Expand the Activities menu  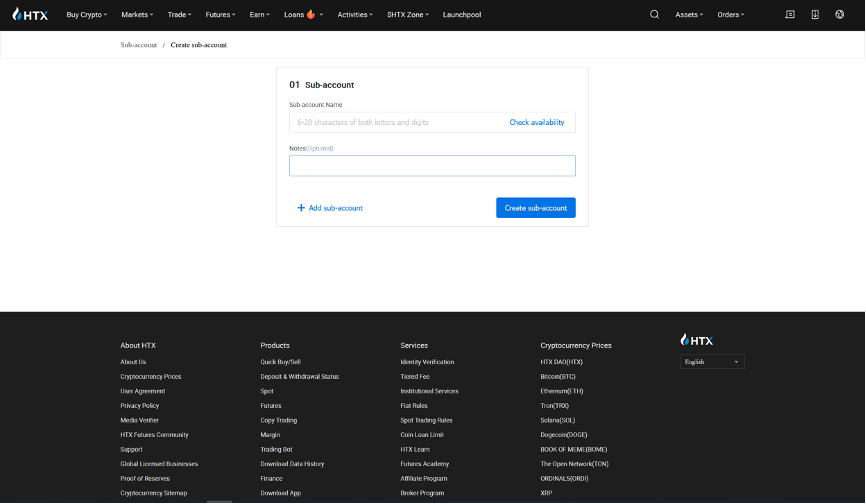[x=355, y=14]
